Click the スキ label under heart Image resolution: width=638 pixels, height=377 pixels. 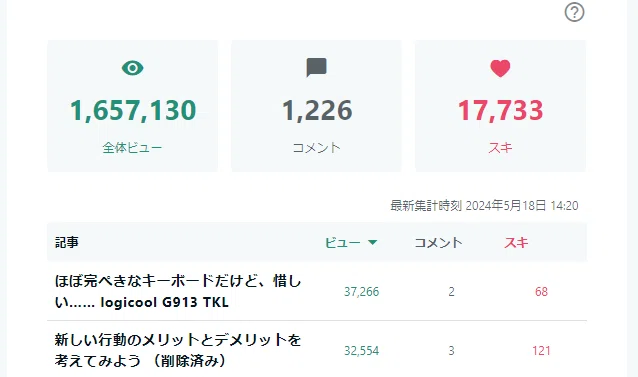(x=500, y=148)
